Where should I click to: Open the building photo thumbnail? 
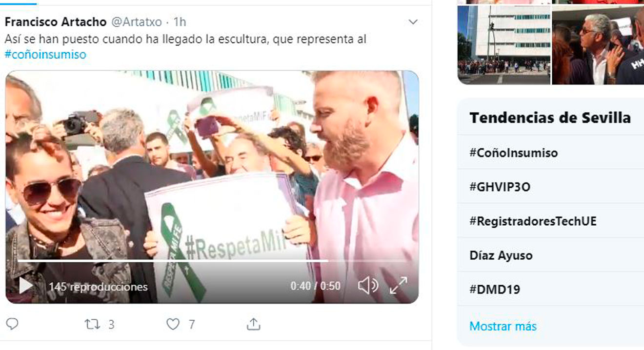[x=504, y=44]
